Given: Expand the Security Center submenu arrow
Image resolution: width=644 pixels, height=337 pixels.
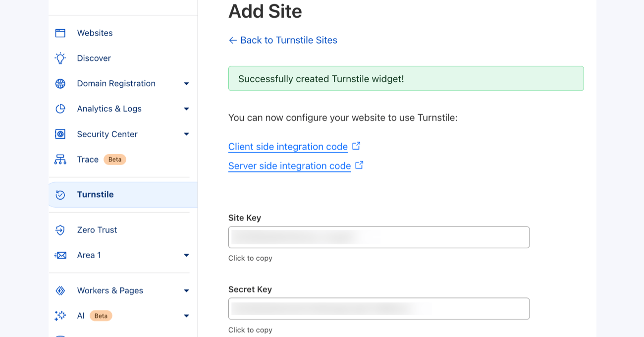Looking at the screenshot, I should [186, 134].
